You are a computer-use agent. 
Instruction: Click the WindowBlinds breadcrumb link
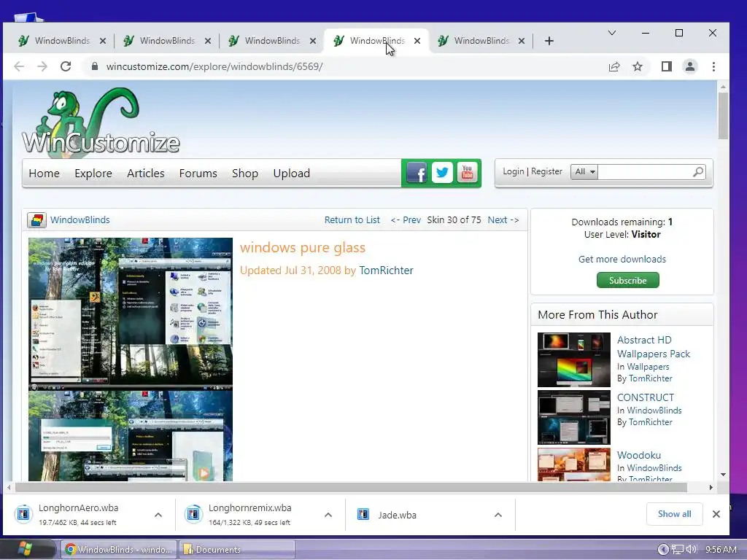[80, 220]
